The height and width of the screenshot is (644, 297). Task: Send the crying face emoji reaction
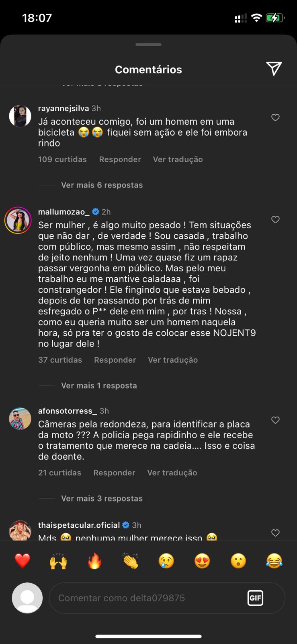coord(166,561)
